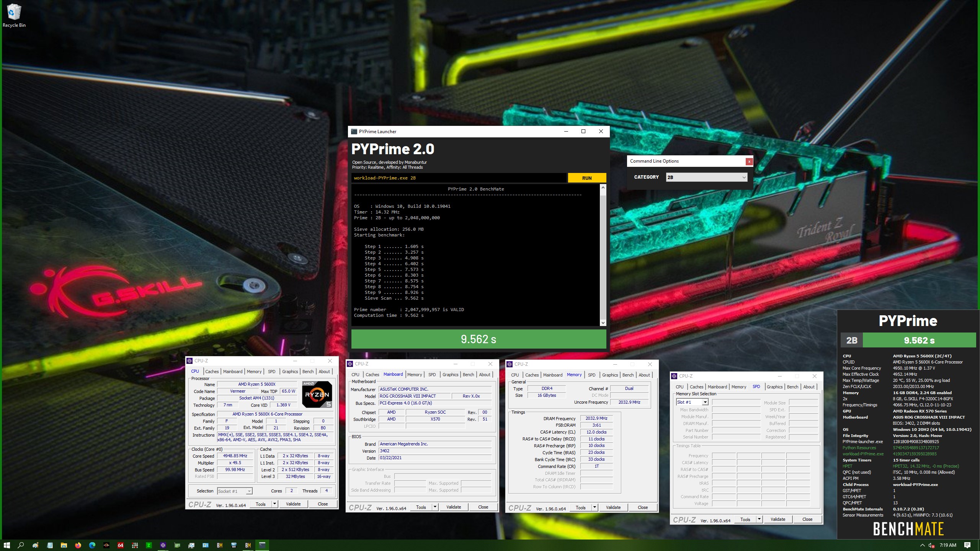The height and width of the screenshot is (551, 980).
Task: Click CAS# Latency value 12.0 clocks
Action: coord(596,432)
